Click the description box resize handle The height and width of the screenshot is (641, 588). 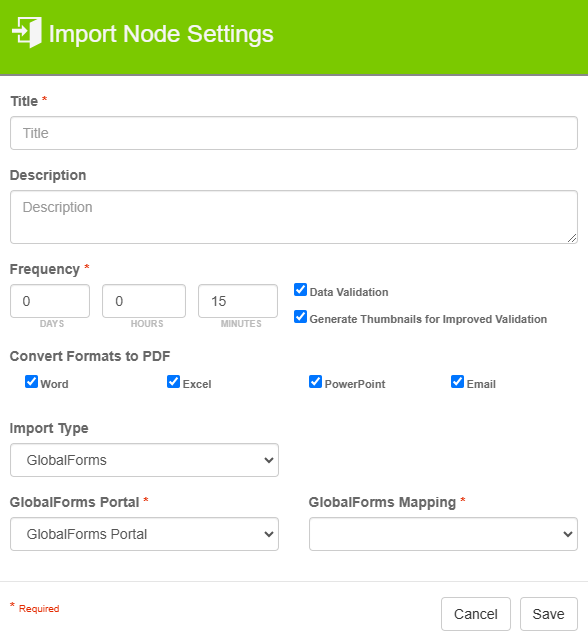[x=572, y=238]
